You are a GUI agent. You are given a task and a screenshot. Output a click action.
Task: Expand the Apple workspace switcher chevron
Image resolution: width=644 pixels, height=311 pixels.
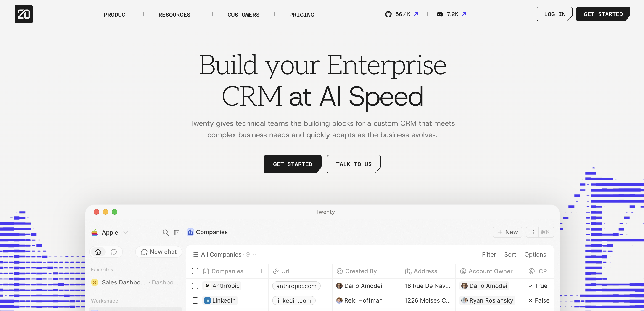126,232
